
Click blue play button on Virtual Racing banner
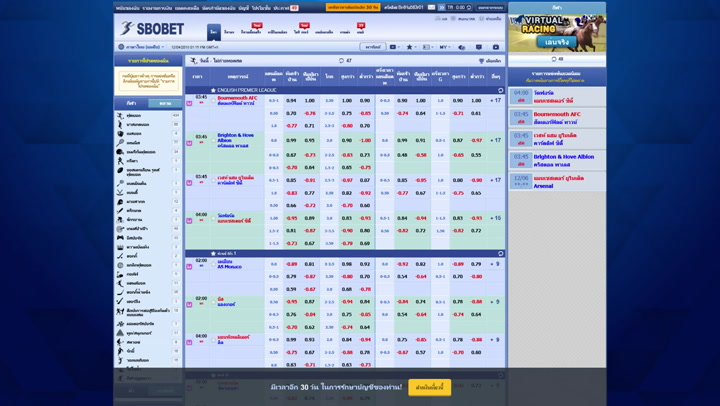click(x=556, y=42)
